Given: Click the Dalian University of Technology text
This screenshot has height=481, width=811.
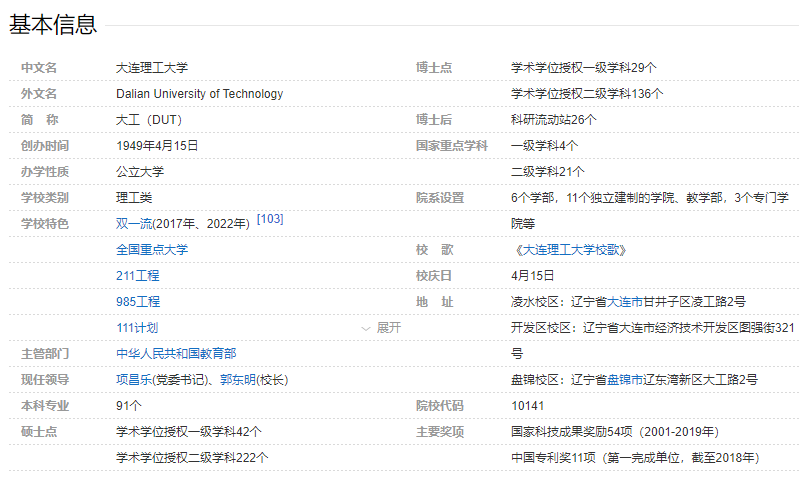Looking at the screenshot, I should coord(199,94).
